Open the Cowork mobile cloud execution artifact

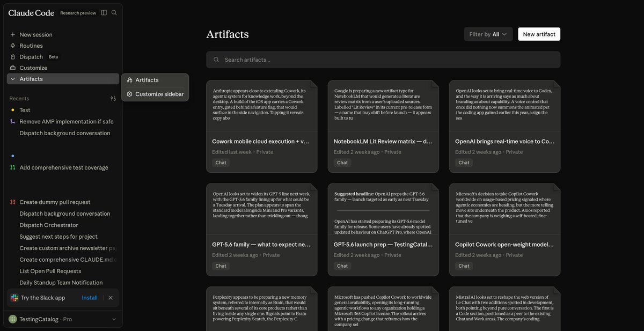pyautogui.click(x=261, y=126)
